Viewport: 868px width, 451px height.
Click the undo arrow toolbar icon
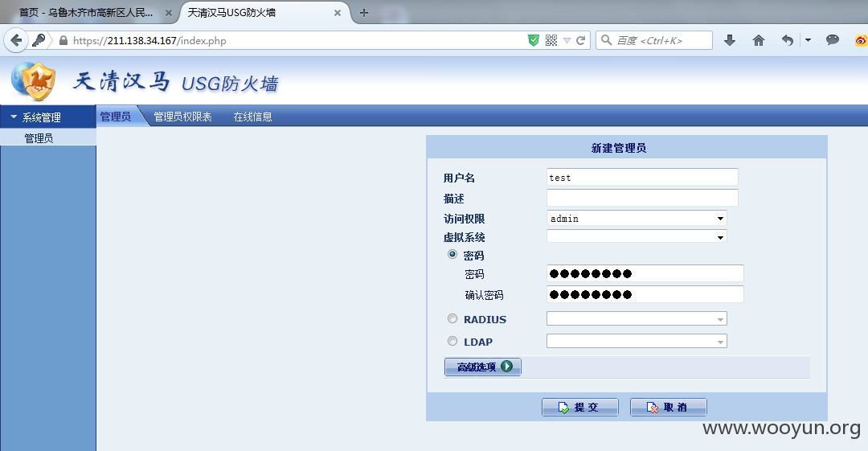coord(787,40)
